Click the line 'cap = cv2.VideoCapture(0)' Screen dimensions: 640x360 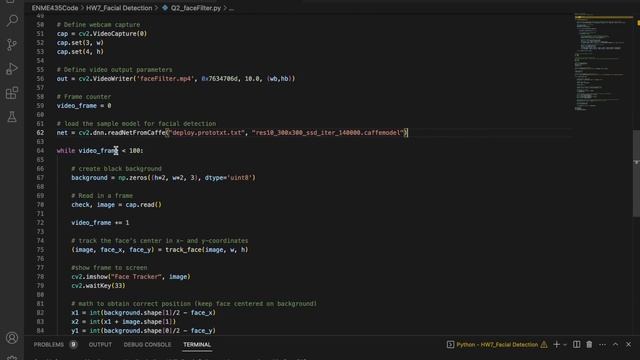(102, 33)
